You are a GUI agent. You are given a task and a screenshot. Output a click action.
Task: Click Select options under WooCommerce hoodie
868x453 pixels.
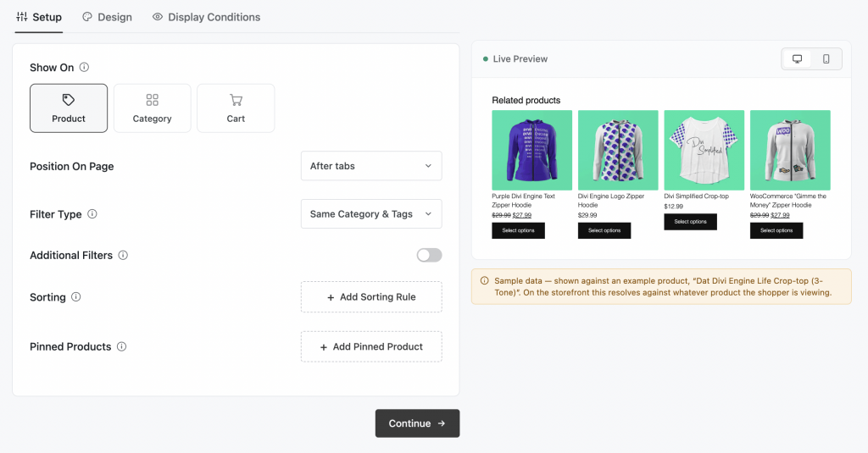pyautogui.click(x=776, y=230)
